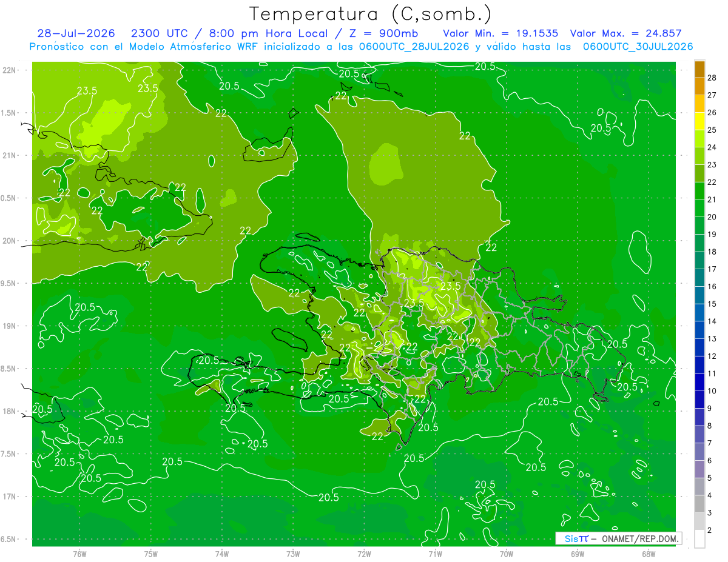This screenshot has height=562, width=728.
Task: Click the 'Valor Min. = 19.1535' readout
Action: coord(500,34)
